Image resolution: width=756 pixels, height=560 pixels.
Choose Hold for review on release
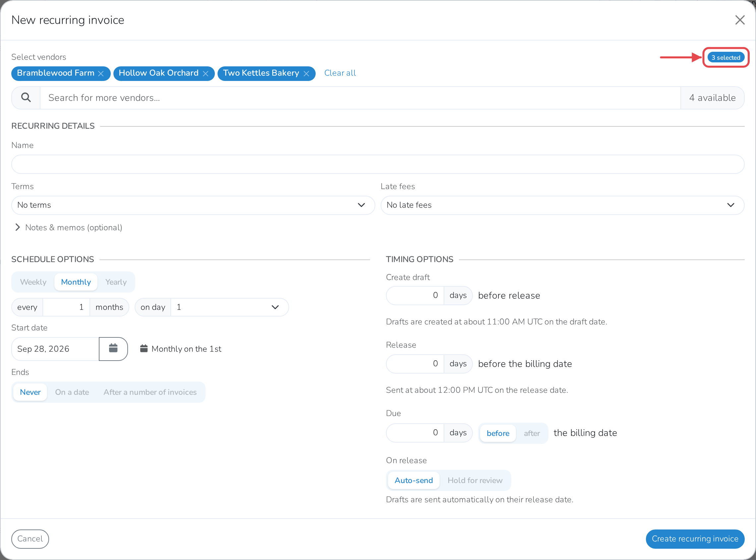(x=475, y=480)
